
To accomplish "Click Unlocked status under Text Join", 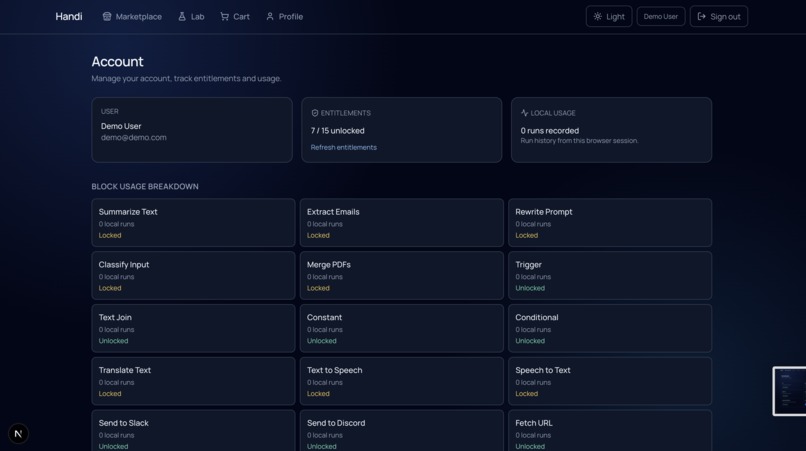I will tap(114, 341).
